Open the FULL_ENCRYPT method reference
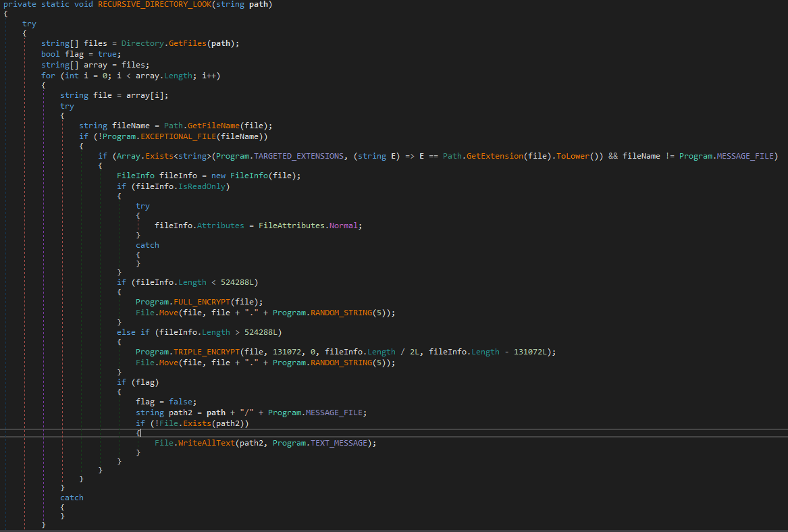Image resolution: width=788 pixels, height=532 pixels. click(201, 302)
